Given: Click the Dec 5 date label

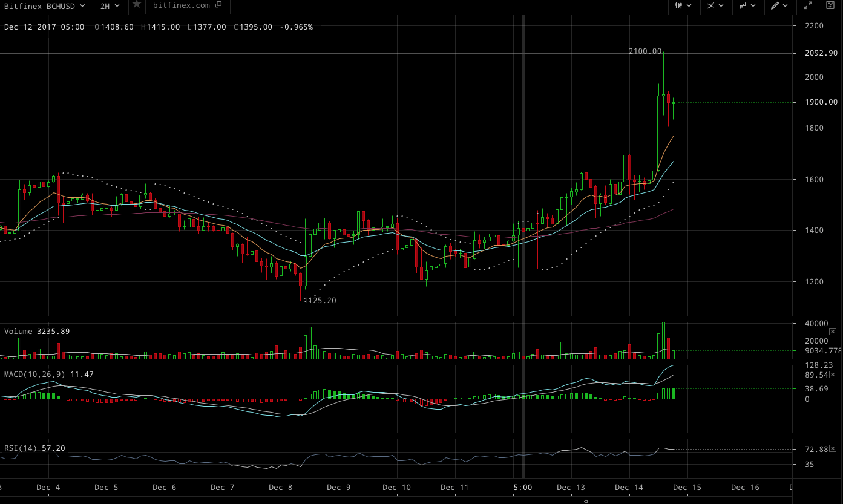Looking at the screenshot, I should (x=107, y=488).
